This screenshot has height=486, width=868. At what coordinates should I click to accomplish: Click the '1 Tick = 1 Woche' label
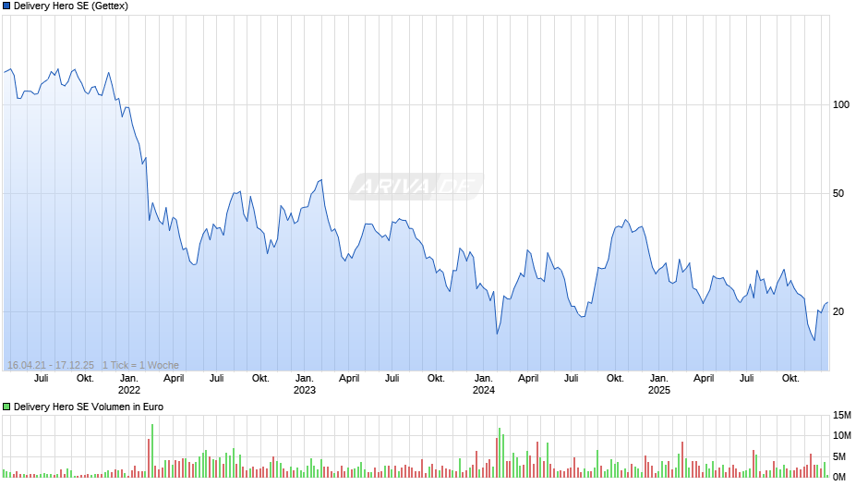click(140, 365)
